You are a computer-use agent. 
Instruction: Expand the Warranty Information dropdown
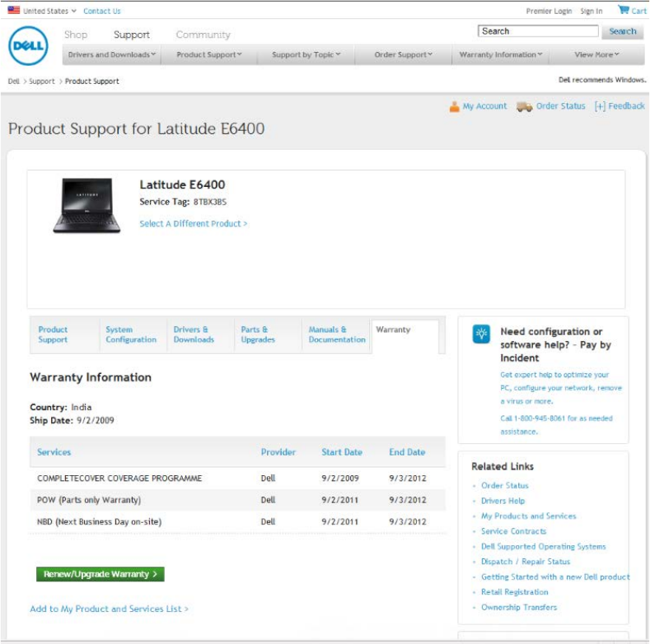point(501,55)
